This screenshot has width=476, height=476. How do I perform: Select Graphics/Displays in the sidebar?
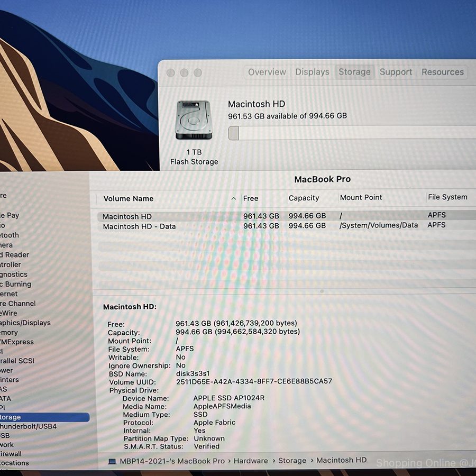point(25,323)
